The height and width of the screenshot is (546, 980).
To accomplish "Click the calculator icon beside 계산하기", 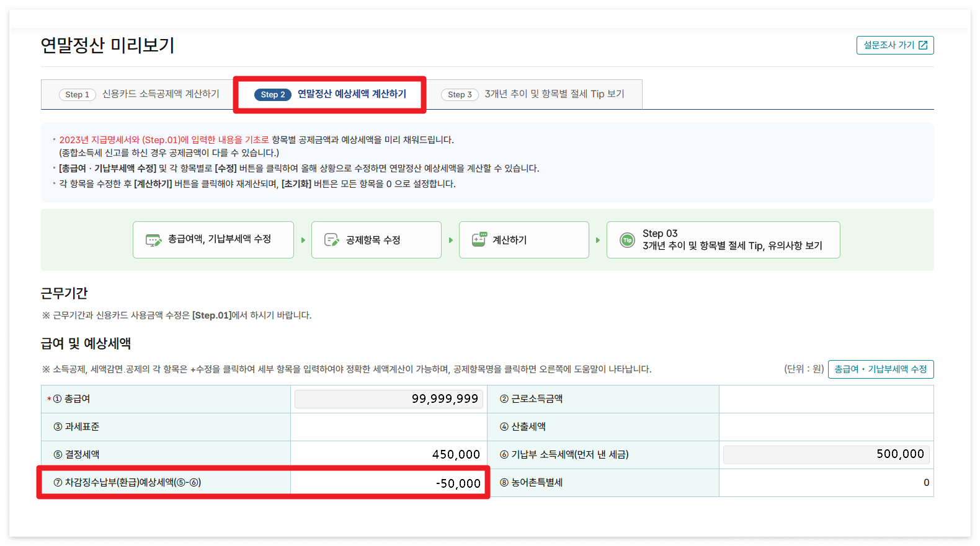I will 479,240.
